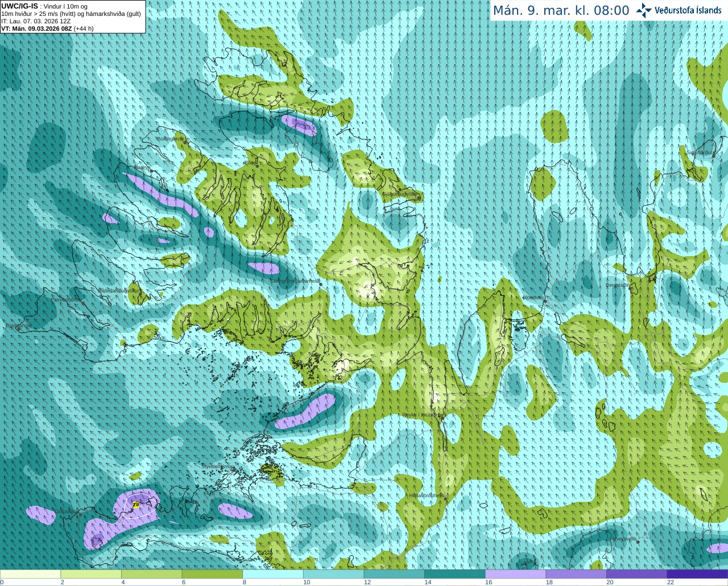Click the Siglufjörður station label
Image resolution: width=728 pixels, height=586 pixels.
[700, 152]
